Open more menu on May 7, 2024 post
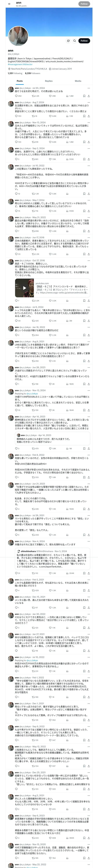Screen dimensions: 98x868 tap(89, 200)
